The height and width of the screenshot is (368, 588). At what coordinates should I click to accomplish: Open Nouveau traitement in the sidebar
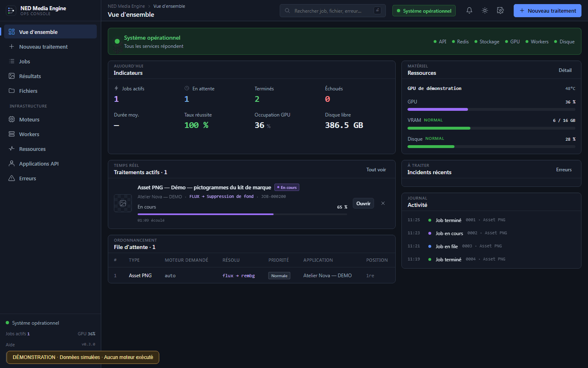50,47
